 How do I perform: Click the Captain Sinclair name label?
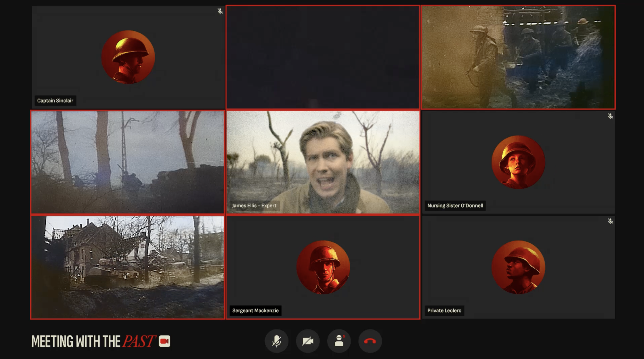(55, 101)
